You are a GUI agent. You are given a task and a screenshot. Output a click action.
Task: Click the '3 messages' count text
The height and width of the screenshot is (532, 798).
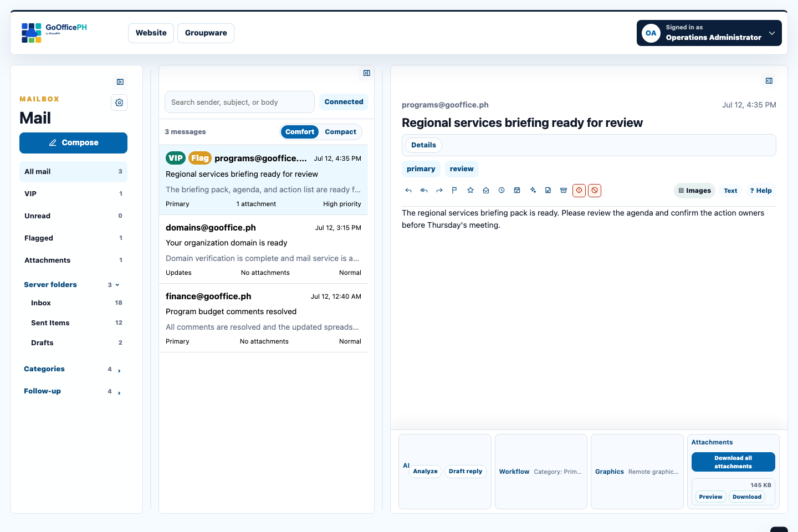185,132
